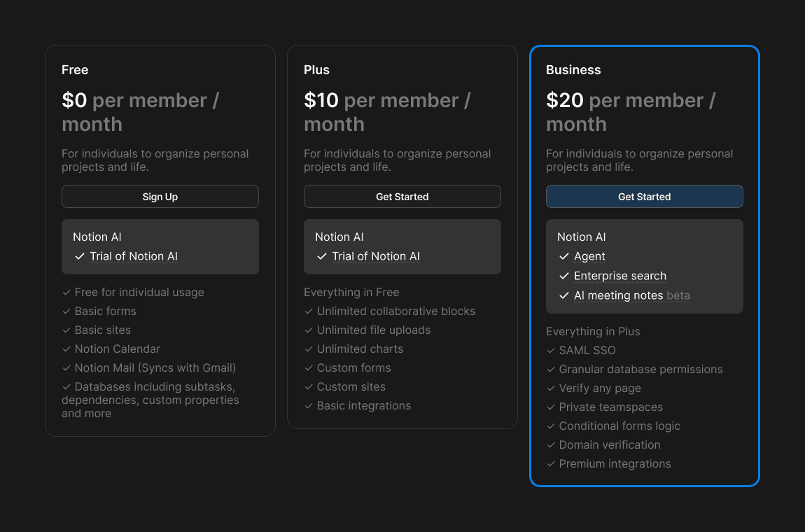Select the Business plan card header

tap(573, 70)
